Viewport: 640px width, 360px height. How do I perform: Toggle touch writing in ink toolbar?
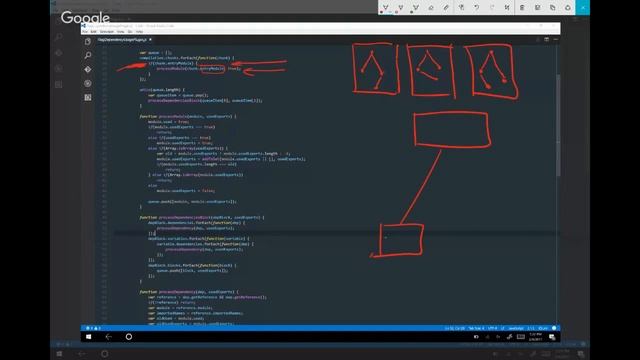pyautogui.click(x=461, y=8)
